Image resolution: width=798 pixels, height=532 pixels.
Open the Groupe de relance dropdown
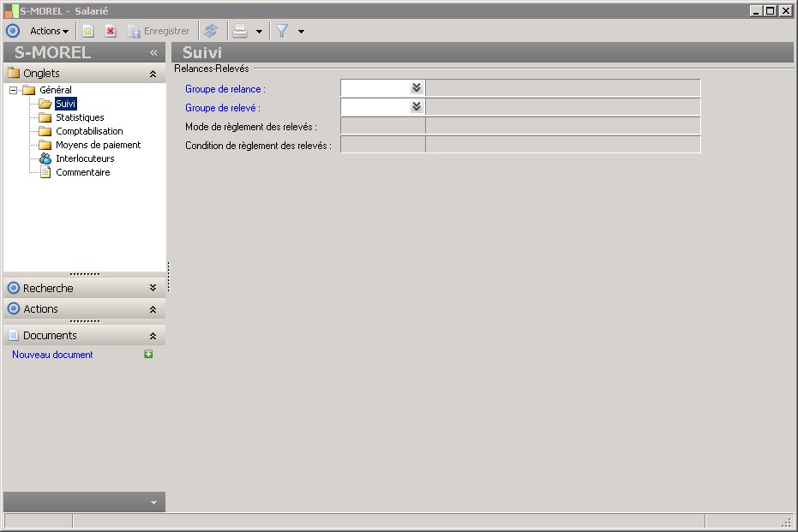coord(417,87)
